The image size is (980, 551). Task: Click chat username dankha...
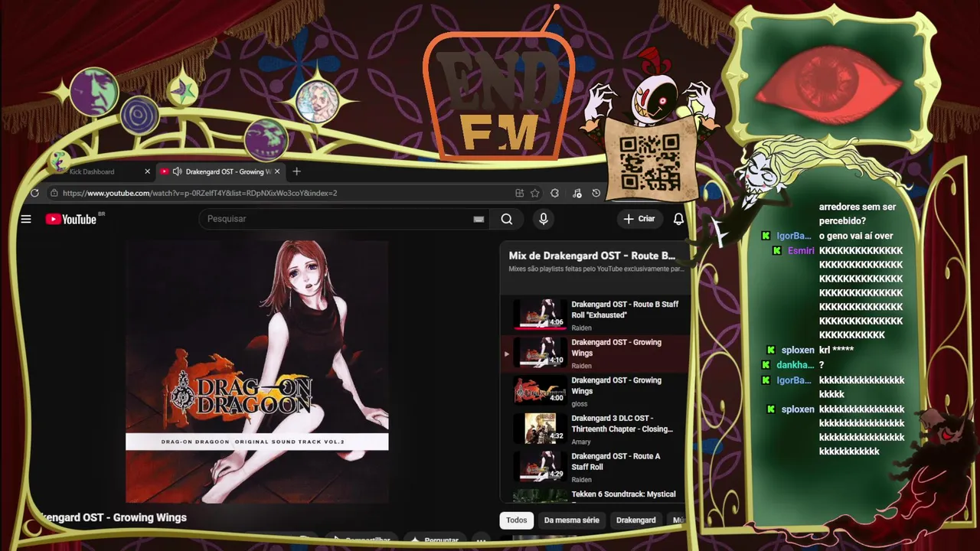pyautogui.click(x=795, y=366)
